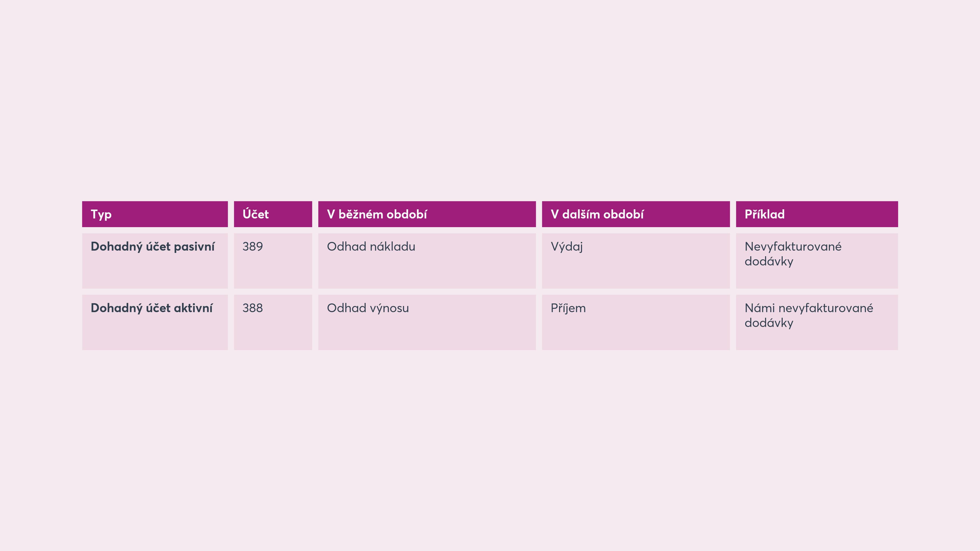Viewport: 980px width, 551px height.
Task: Click the Příklad column header
Action: pos(817,214)
